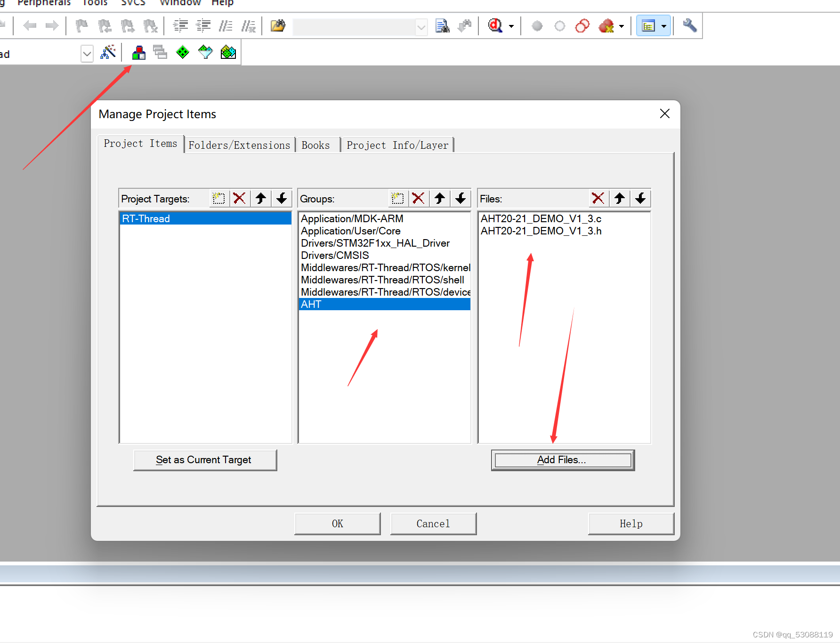Click the Project Window view icon

[649, 26]
